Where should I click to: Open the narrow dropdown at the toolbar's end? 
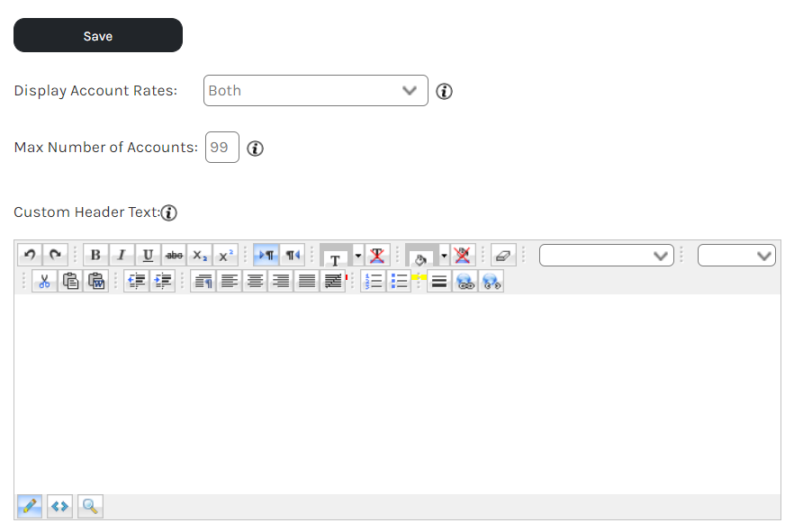(x=736, y=255)
